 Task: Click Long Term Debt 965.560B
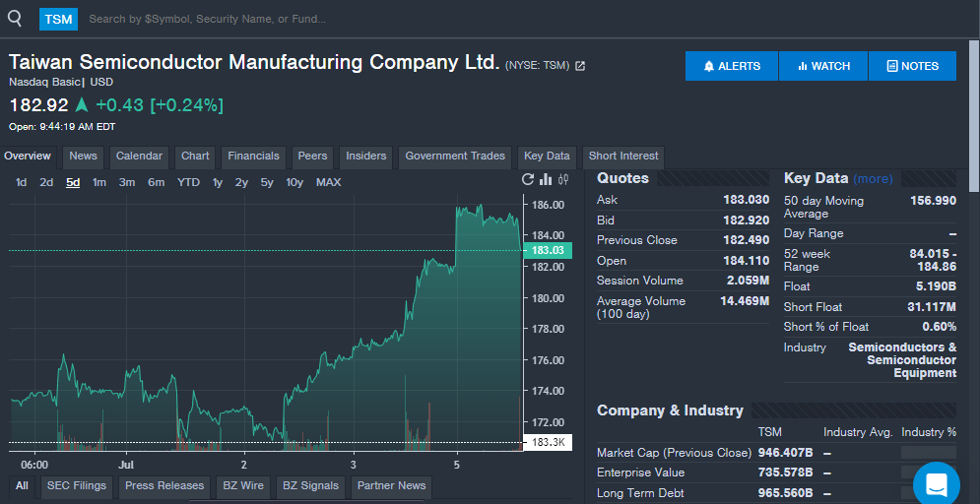coord(785,493)
